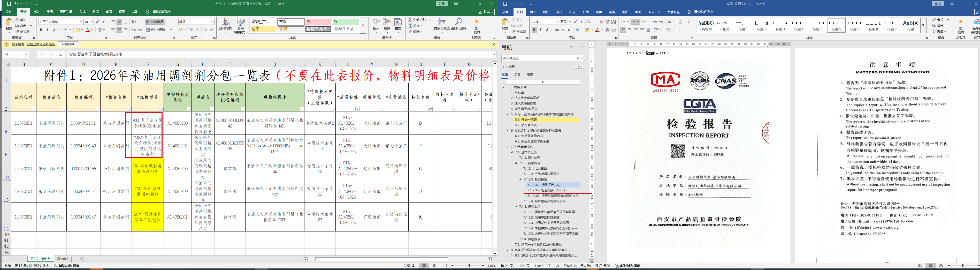Open Word font name dropdown (宋体)
980x270 pixels.
coord(557,22)
